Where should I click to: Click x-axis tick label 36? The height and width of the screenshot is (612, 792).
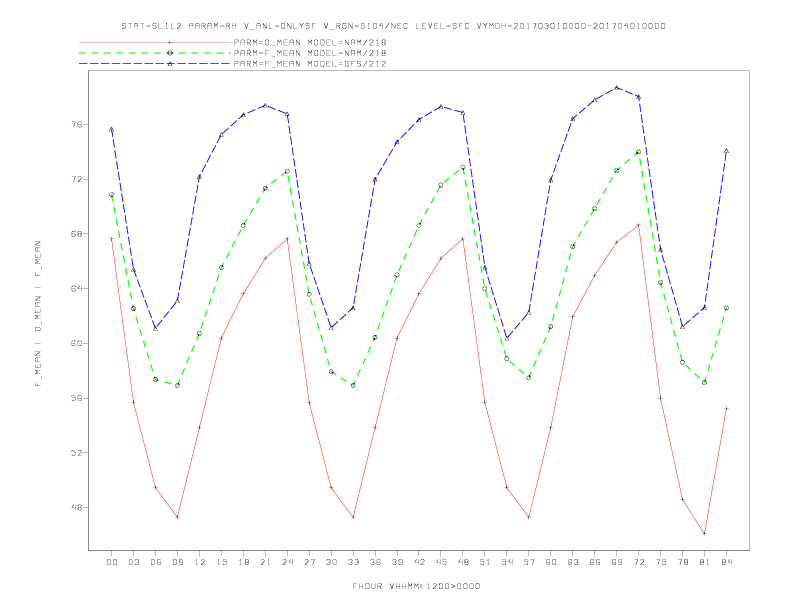point(375,562)
